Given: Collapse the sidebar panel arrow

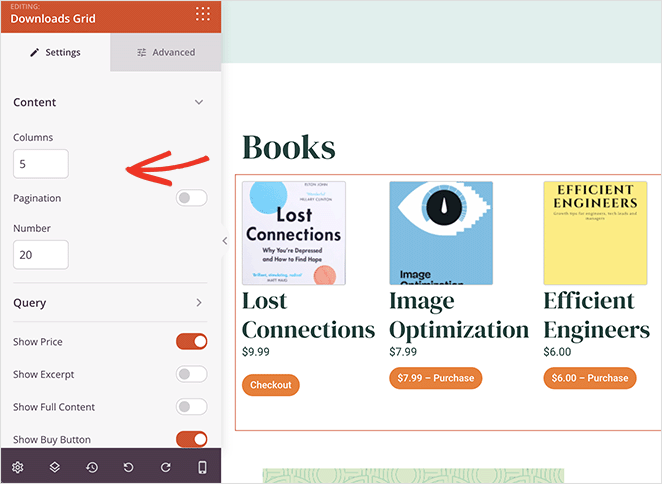Looking at the screenshot, I should pos(225,241).
